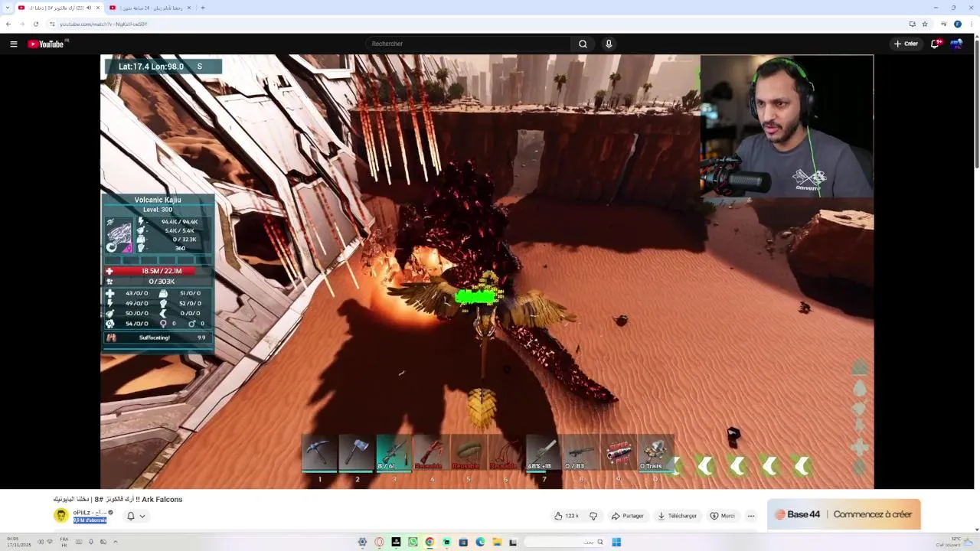Click the install/cast icon in address bar
This screenshot has height=551, width=980.
coord(912,24)
